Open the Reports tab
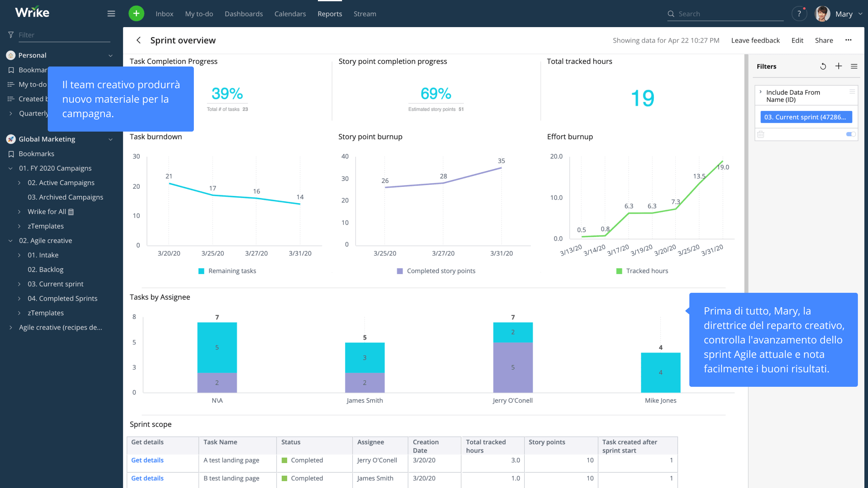This screenshot has width=868, height=488. click(x=330, y=14)
